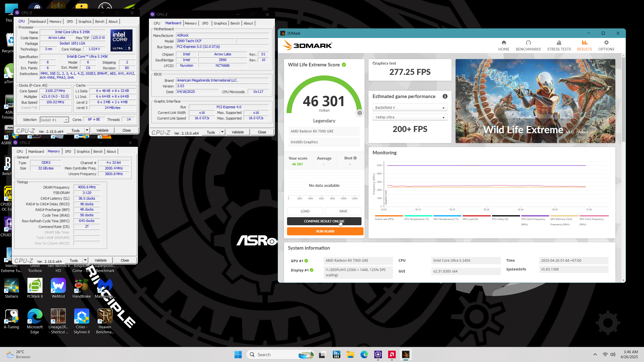644x362 pixels.
Task: Open the Cities - Skylines II desktop shortcut
Action: pos(82,321)
